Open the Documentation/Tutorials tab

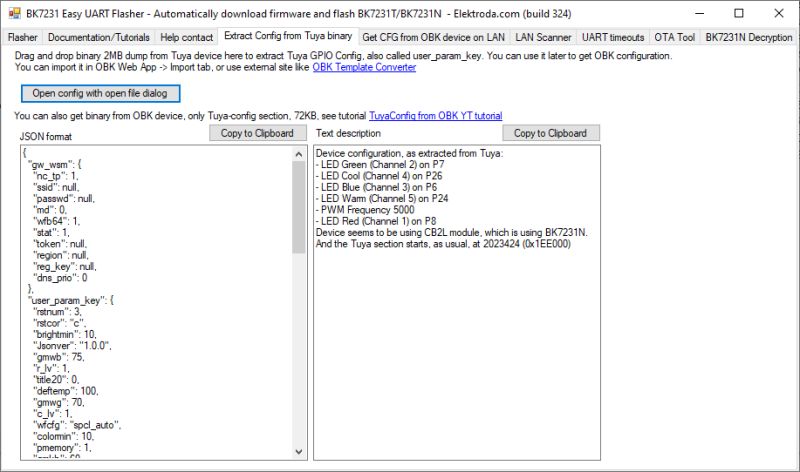98,37
